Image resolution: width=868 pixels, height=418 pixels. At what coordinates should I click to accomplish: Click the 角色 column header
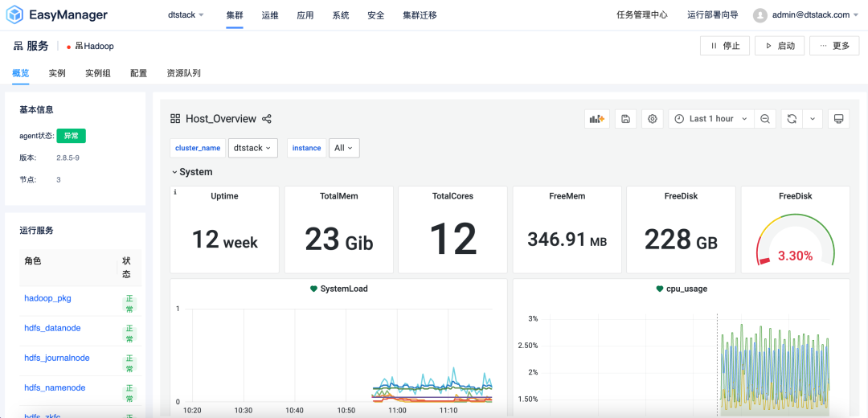pos(33,260)
